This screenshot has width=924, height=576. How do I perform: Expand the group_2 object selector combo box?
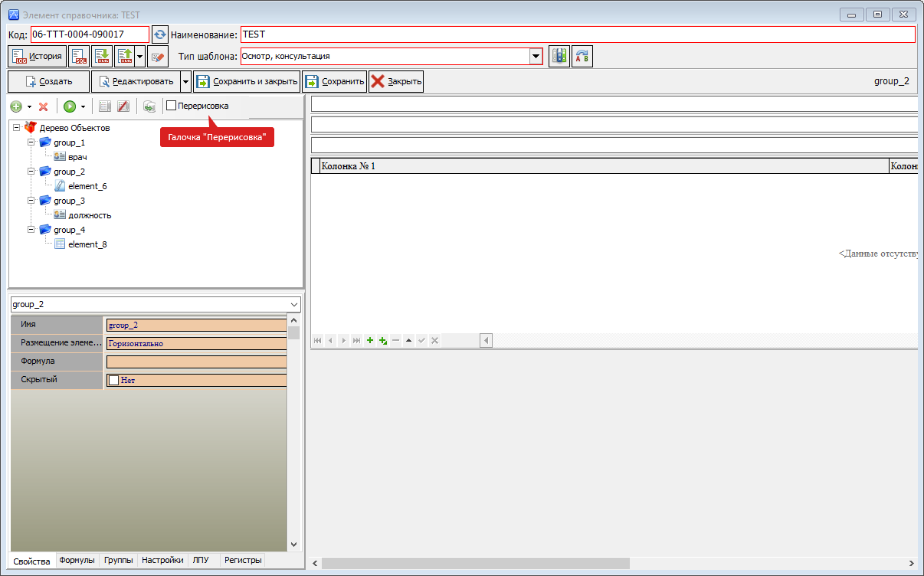[x=295, y=304]
